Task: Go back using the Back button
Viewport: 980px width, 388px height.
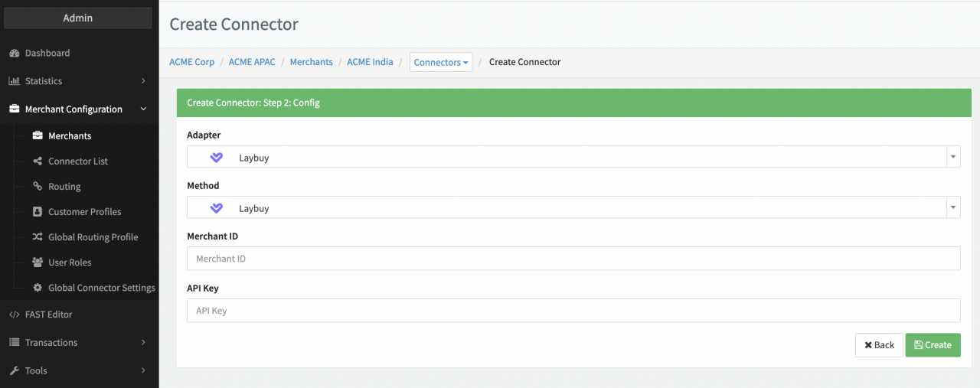Action: (879, 345)
